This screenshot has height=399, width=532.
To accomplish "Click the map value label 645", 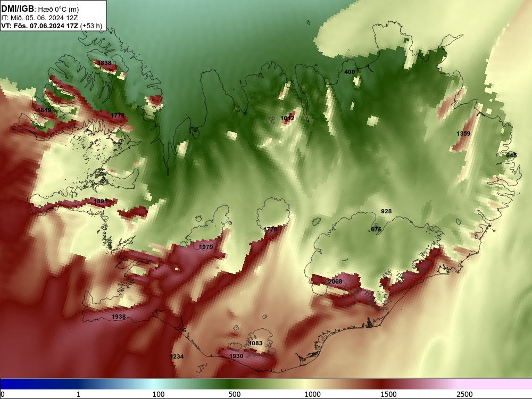I will point(511,155).
